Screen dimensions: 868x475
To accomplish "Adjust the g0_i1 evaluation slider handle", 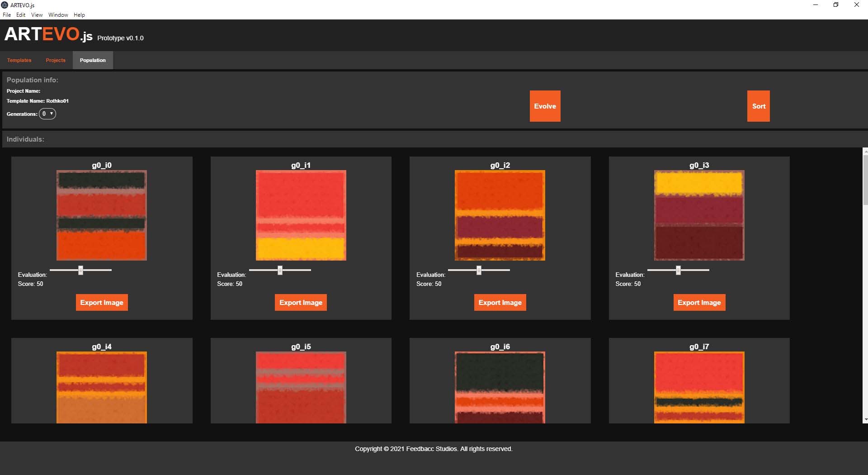I will pos(280,270).
